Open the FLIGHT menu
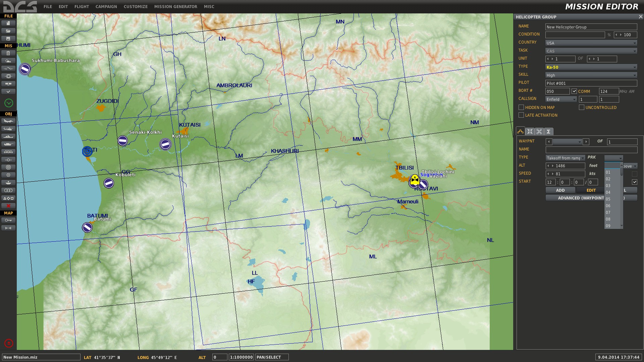This screenshot has width=644, height=362. tap(82, 6)
